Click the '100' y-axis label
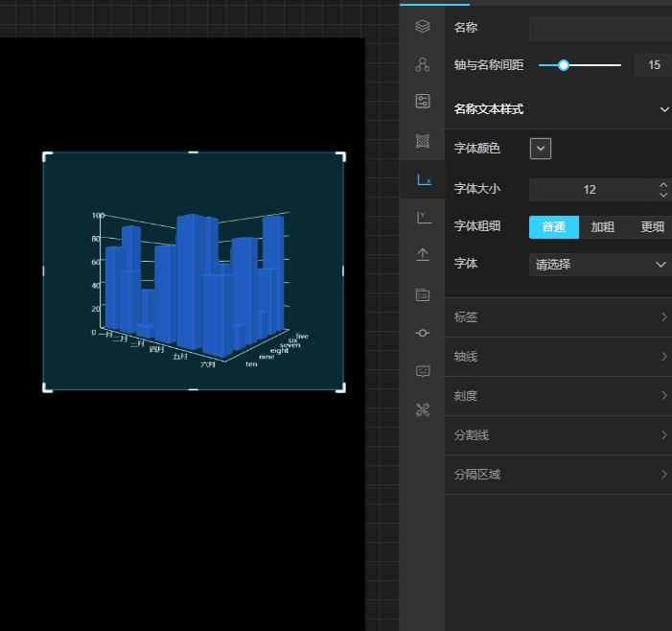This screenshot has height=631, width=672. 98,215
